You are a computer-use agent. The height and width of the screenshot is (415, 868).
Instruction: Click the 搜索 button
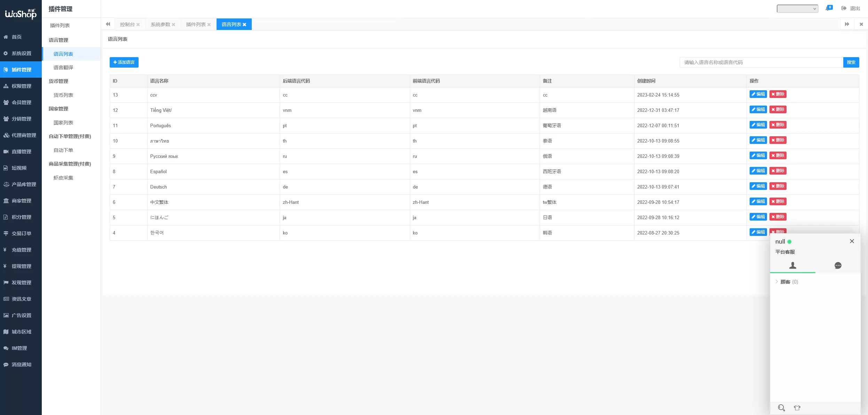click(x=851, y=62)
